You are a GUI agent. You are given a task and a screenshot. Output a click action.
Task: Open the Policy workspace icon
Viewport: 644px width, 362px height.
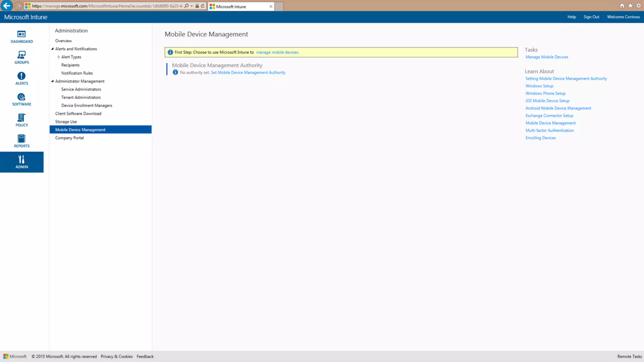coord(21,120)
